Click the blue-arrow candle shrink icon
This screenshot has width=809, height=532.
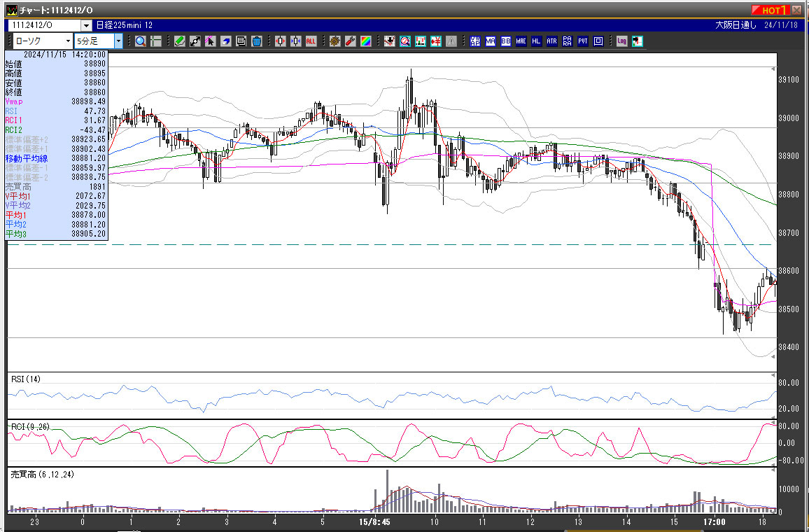295,41
